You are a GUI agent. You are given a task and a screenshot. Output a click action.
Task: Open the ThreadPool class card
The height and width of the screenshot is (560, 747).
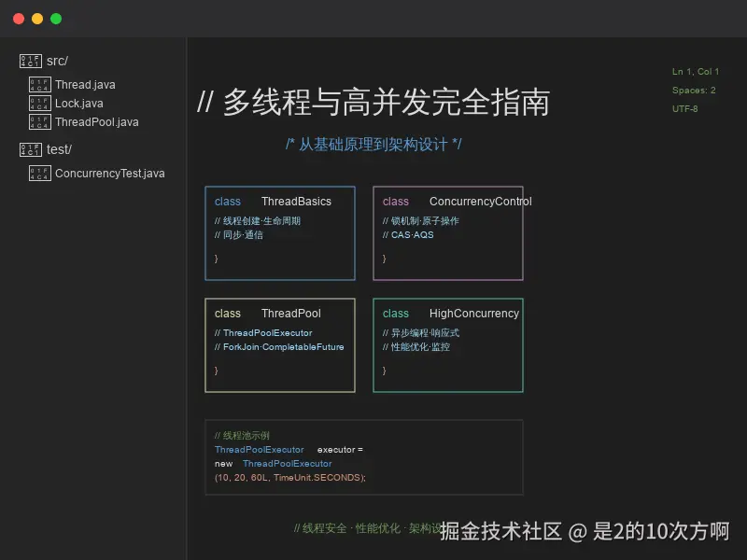[x=280, y=344]
